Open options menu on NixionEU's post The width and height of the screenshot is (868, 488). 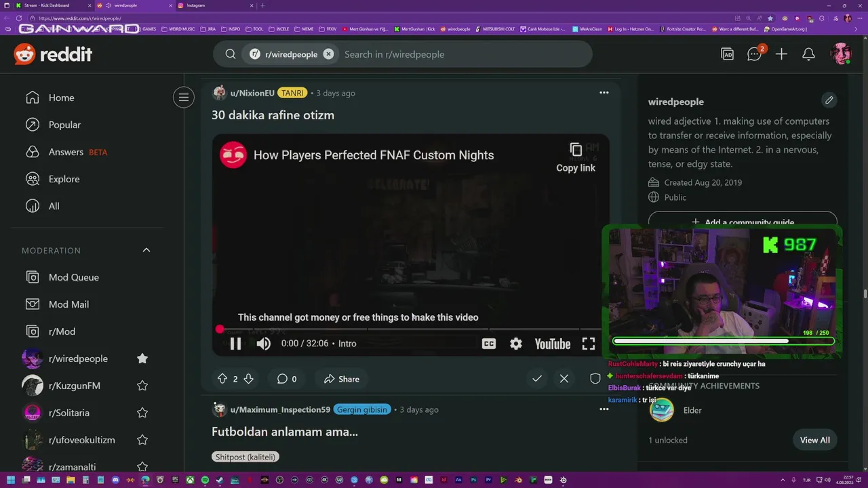point(604,93)
